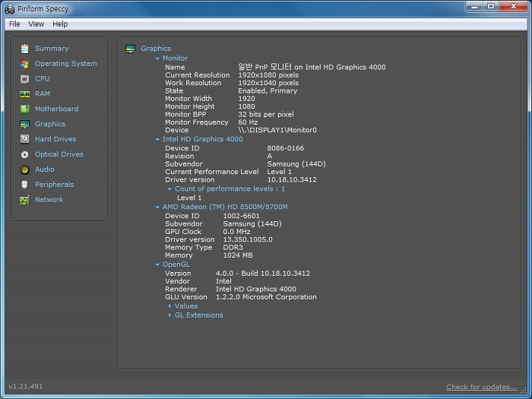Open the Help menu
This screenshot has height=399, width=532.
click(60, 24)
